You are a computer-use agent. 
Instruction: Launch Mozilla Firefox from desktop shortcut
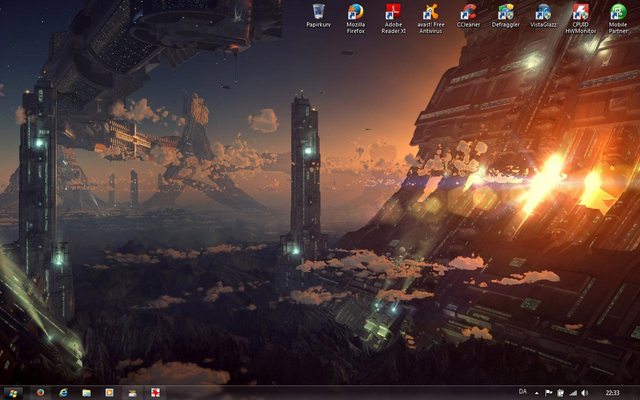(x=355, y=13)
